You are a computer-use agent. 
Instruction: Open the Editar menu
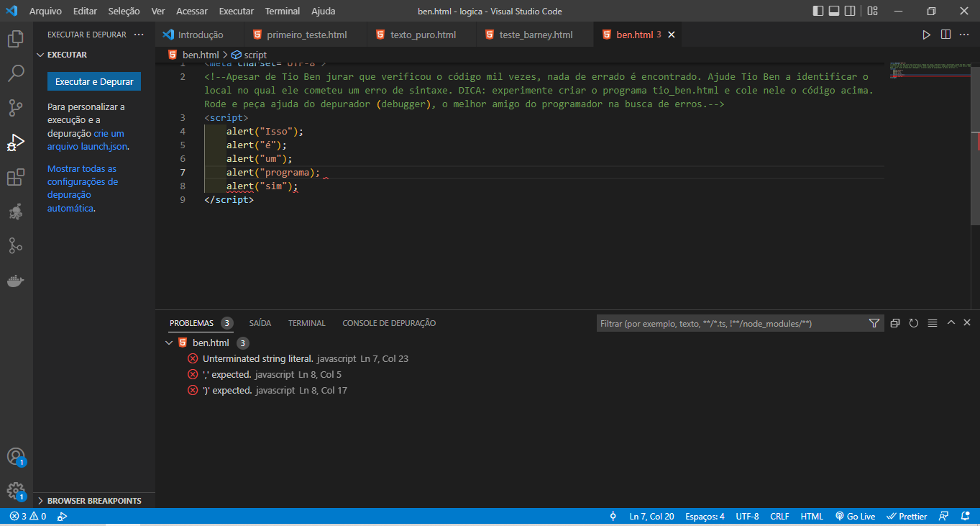coord(85,12)
